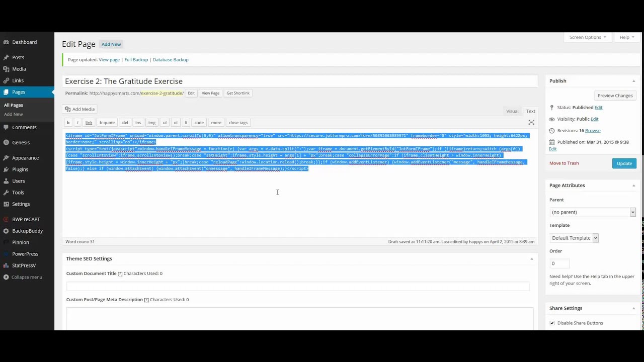The image size is (644, 362).
Task: Click the Preview Changes button
Action: pyautogui.click(x=615, y=96)
